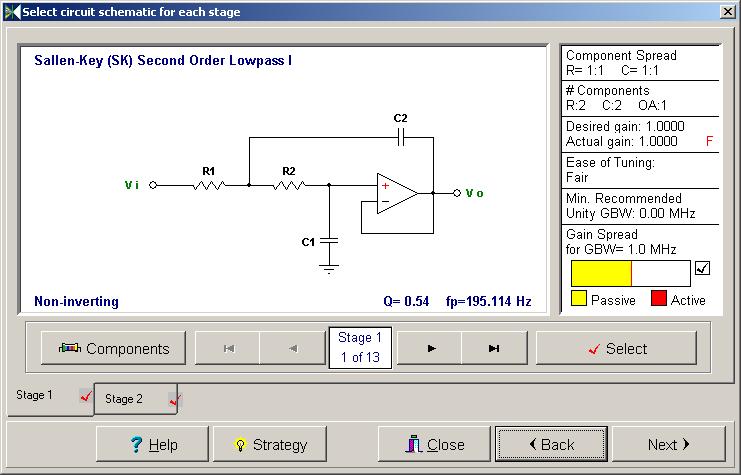This screenshot has height=475, width=741.
Task: Click the 'Component Spread' heading
Action: tap(621, 55)
